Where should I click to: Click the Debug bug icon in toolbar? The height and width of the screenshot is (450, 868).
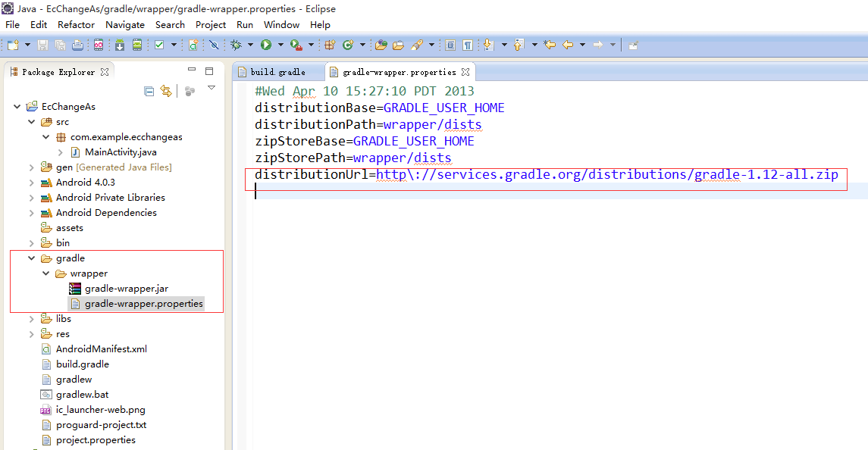237,45
